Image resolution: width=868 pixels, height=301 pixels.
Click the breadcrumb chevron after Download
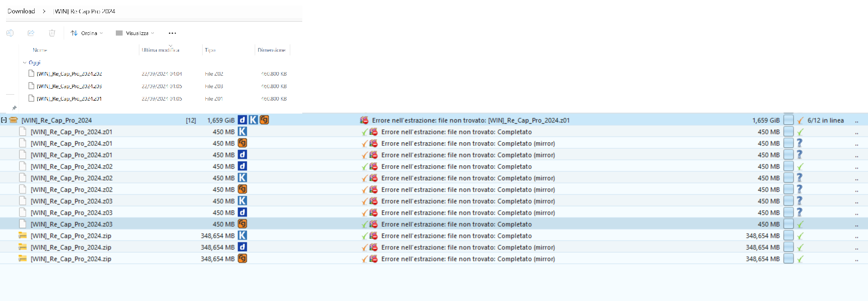pos(44,11)
